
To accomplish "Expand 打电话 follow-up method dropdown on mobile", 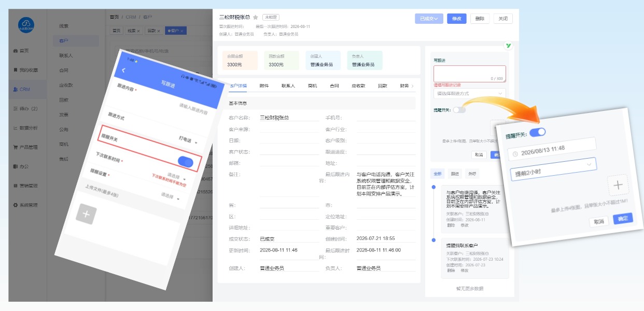I will point(188,141).
